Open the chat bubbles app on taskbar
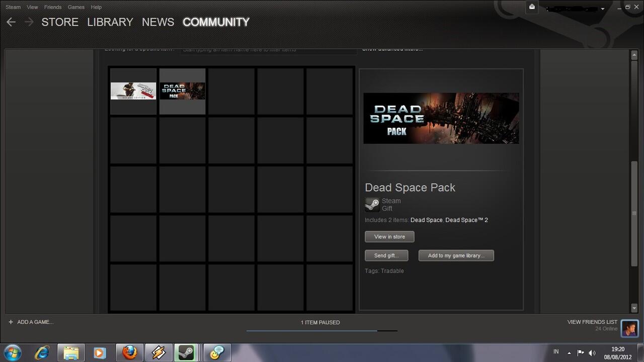 (217, 352)
